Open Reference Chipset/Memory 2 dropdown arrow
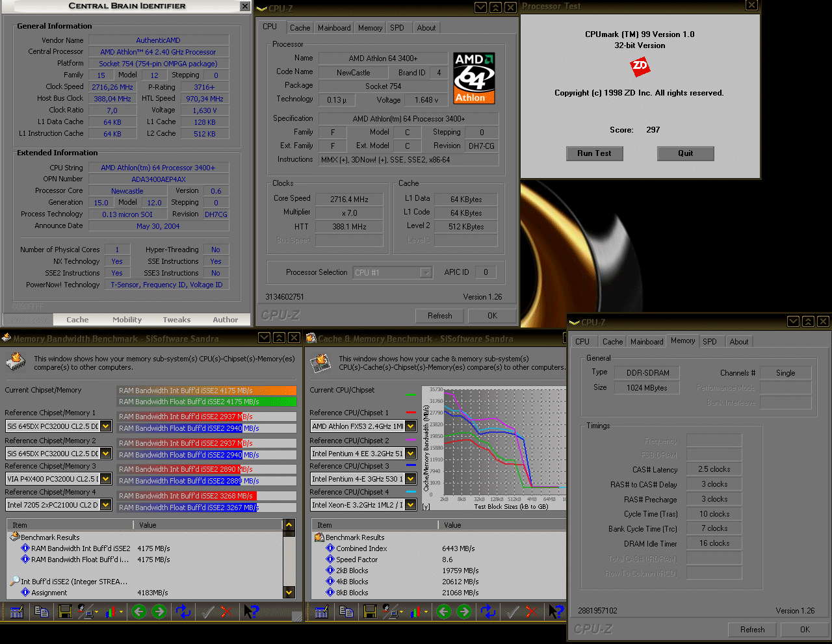The width and height of the screenshot is (832, 644). tap(105, 453)
